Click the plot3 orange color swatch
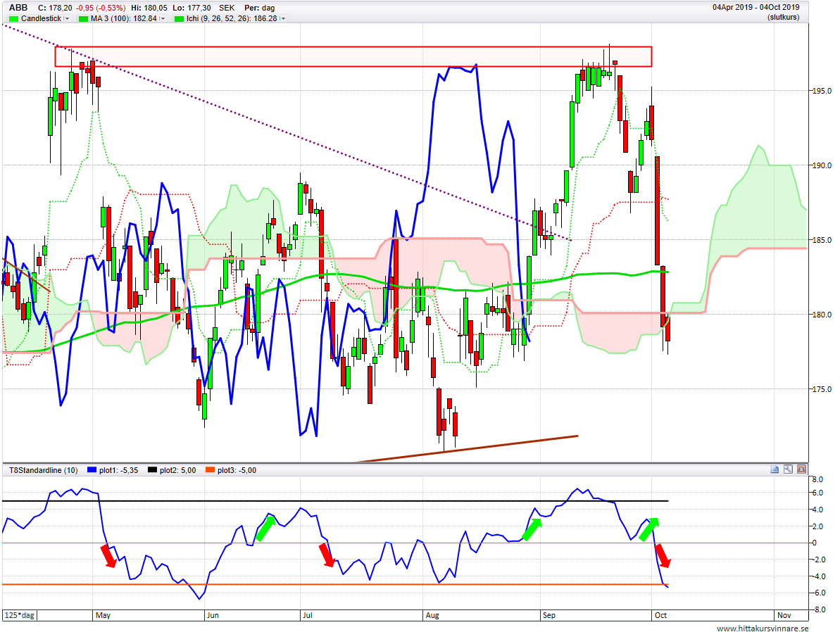The height and width of the screenshot is (632, 840). click(210, 470)
